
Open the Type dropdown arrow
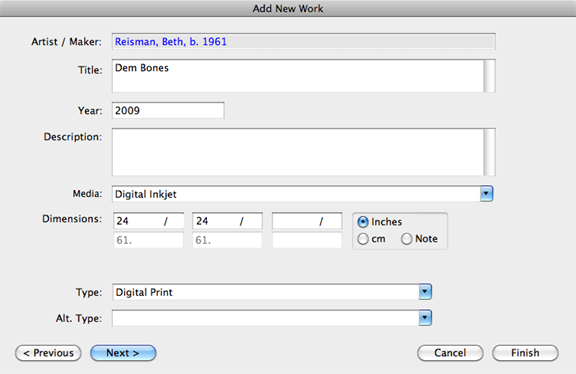click(x=425, y=292)
